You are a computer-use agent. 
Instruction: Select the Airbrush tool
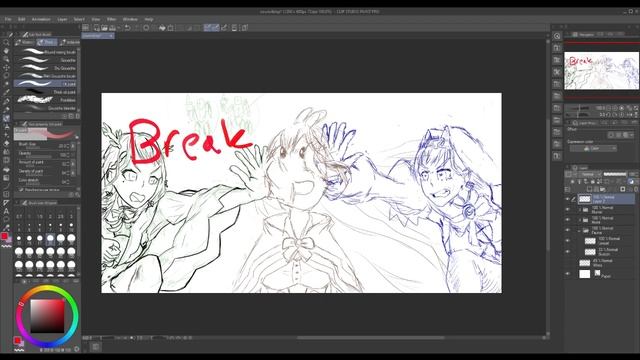[6, 127]
